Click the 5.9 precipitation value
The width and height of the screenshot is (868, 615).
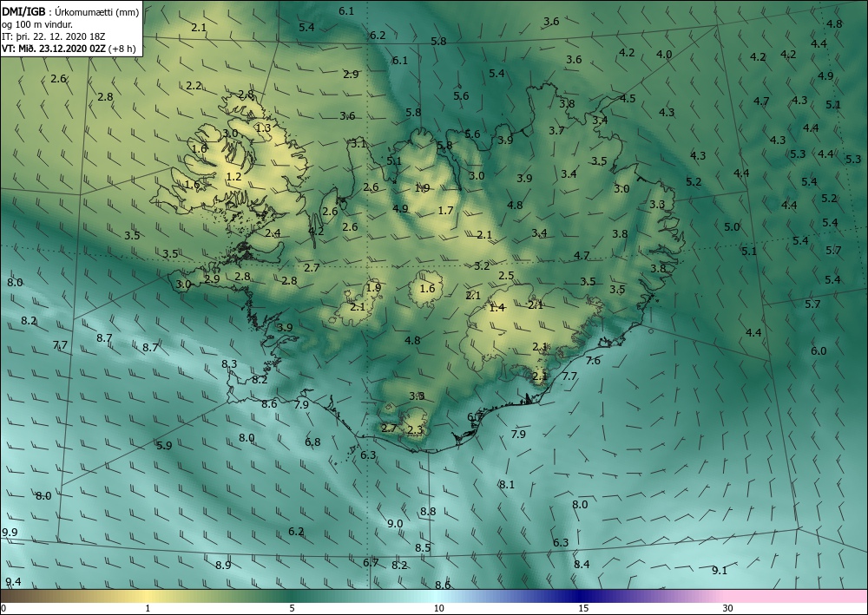164,446
